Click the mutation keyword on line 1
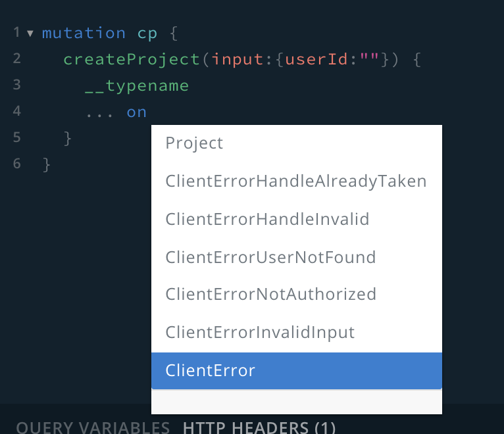The image size is (504, 434). (x=84, y=33)
